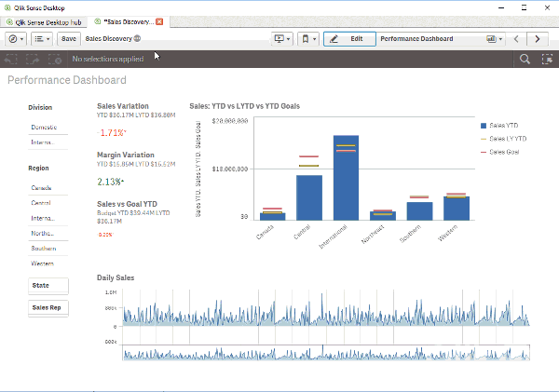Screen dimensions: 559x392
Task: Select Southern in Region filter
Action: 48,249
